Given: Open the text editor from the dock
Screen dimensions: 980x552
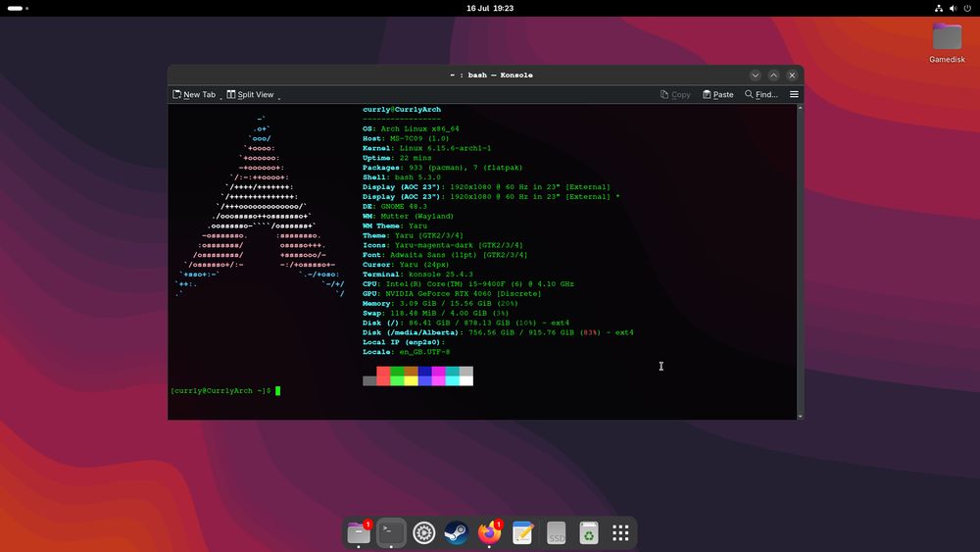Looking at the screenshot, I should 522,532.
